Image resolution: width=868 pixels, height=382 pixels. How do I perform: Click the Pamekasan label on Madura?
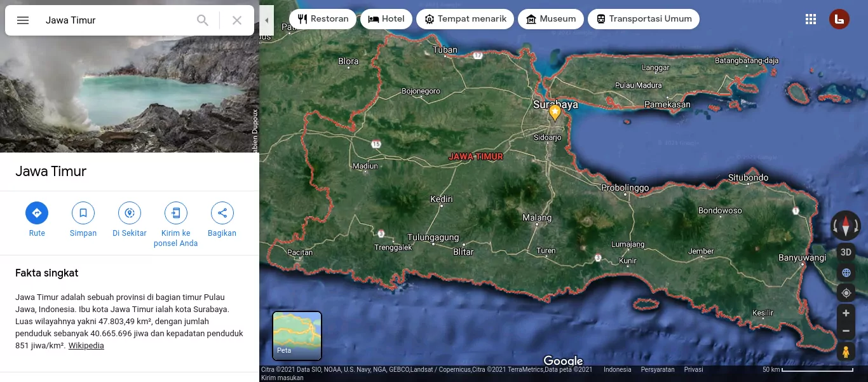(667, 104)
